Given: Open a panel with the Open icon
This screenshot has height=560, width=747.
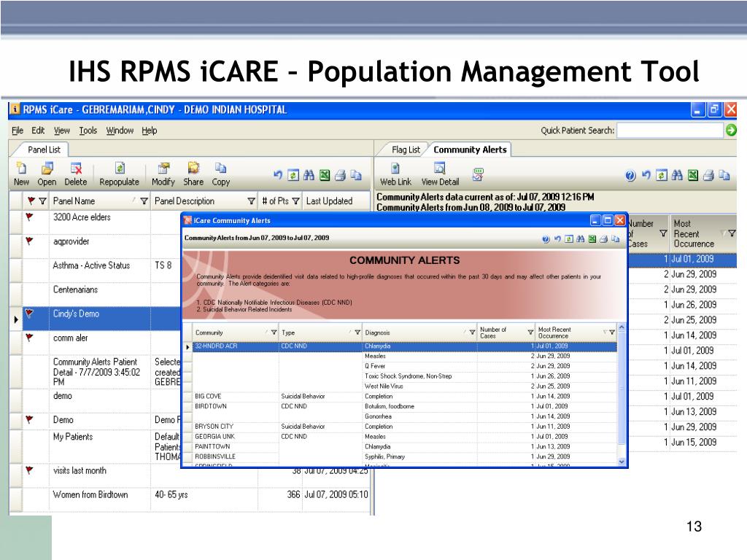Looking at the screenshot, I should pos(47,168).
